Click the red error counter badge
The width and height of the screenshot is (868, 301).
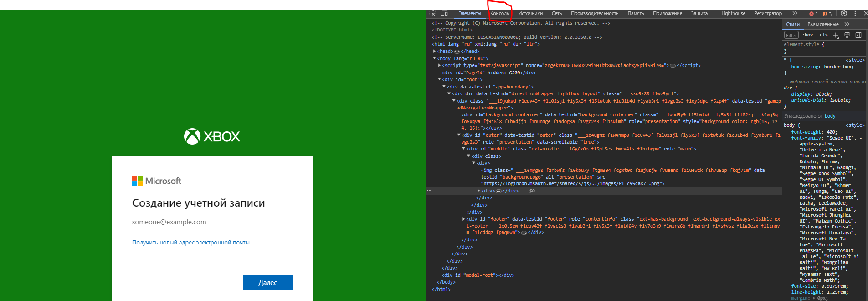[813, 14]
